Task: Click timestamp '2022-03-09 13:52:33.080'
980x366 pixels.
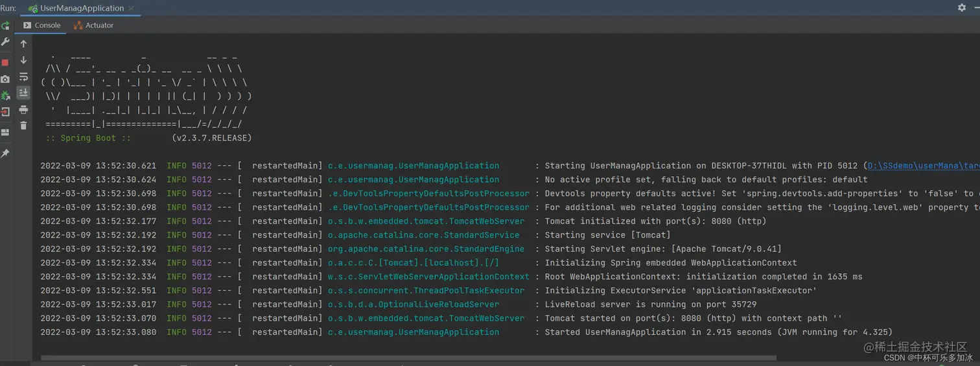Action: [99, 332]
